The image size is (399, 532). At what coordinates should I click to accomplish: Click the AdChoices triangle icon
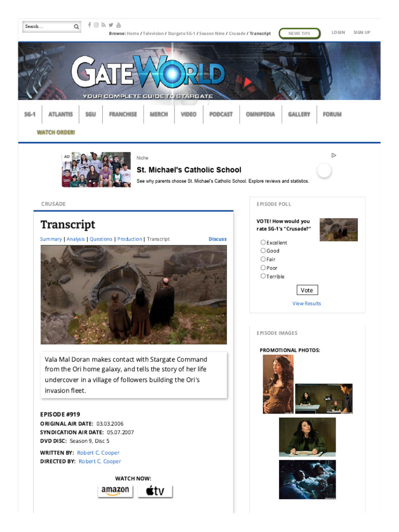334,155
